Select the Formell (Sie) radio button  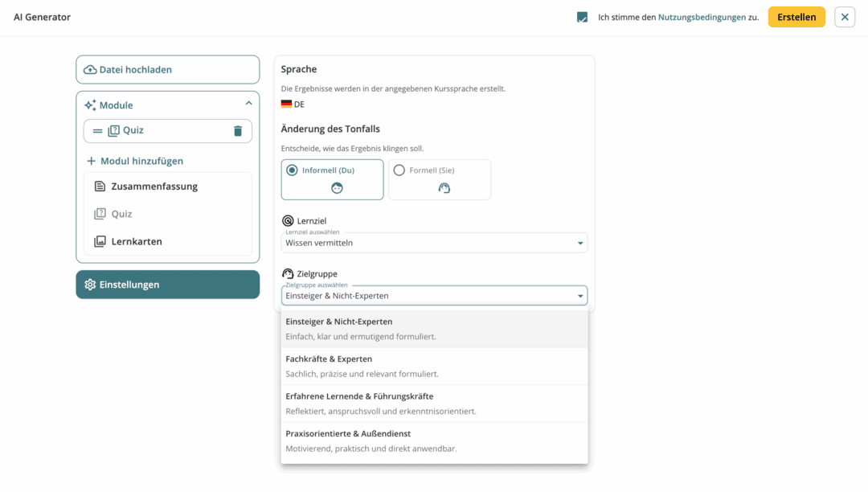[399, 170]
